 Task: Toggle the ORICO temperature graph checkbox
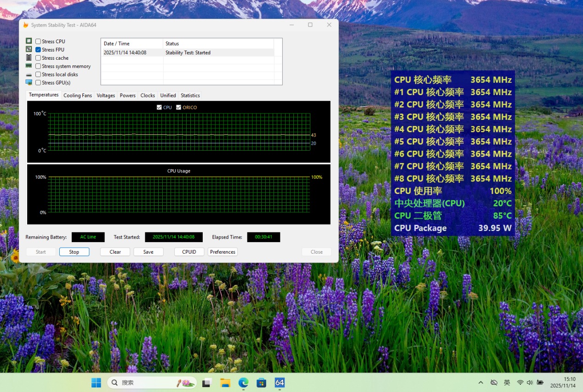pyautogui.click(x=179, y=107)
